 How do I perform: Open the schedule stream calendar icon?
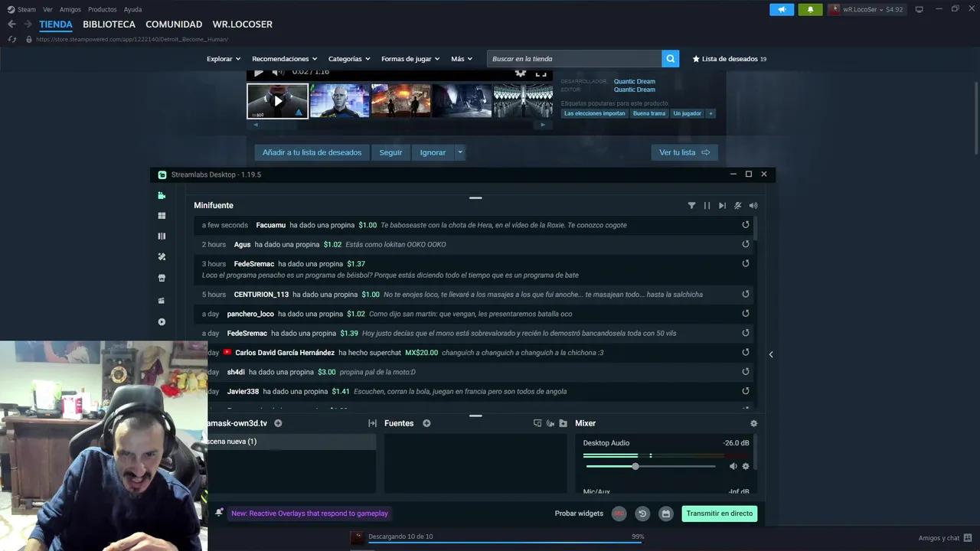(x=666, y=514)
